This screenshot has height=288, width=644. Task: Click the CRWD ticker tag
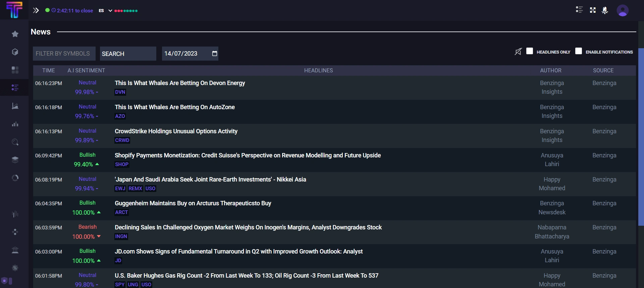point(122,140)
